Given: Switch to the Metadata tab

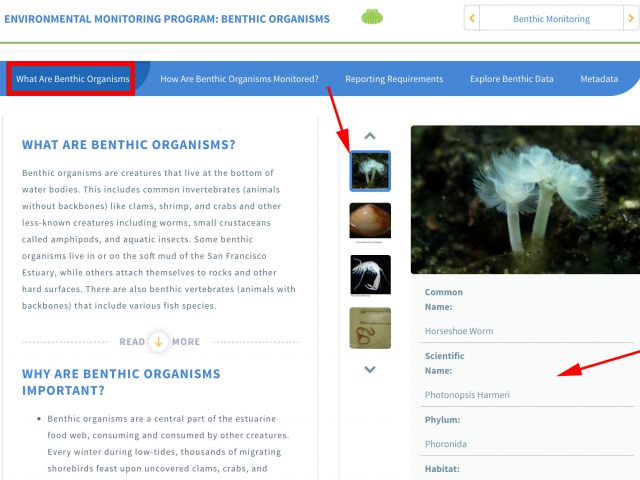Looking at the screenshot, I should tap(599, 79).
